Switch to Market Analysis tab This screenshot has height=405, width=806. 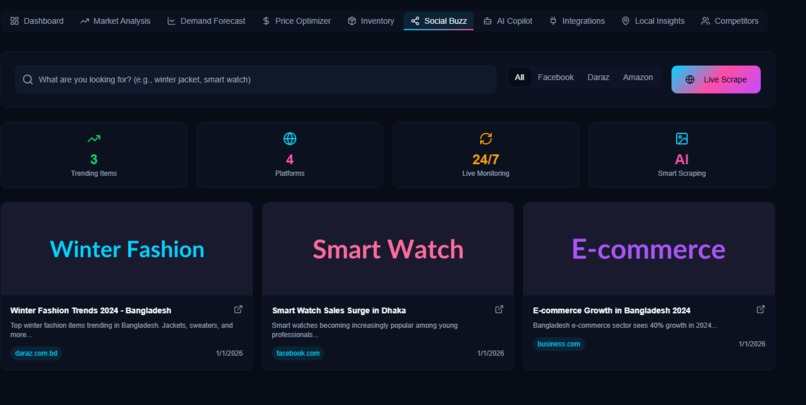115,21
